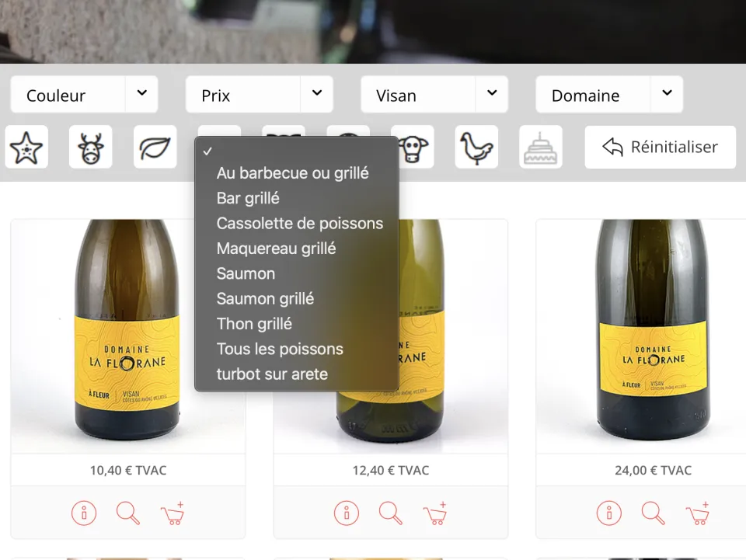
Task: Open info for the 10,40 € wine
Action: 84,513
